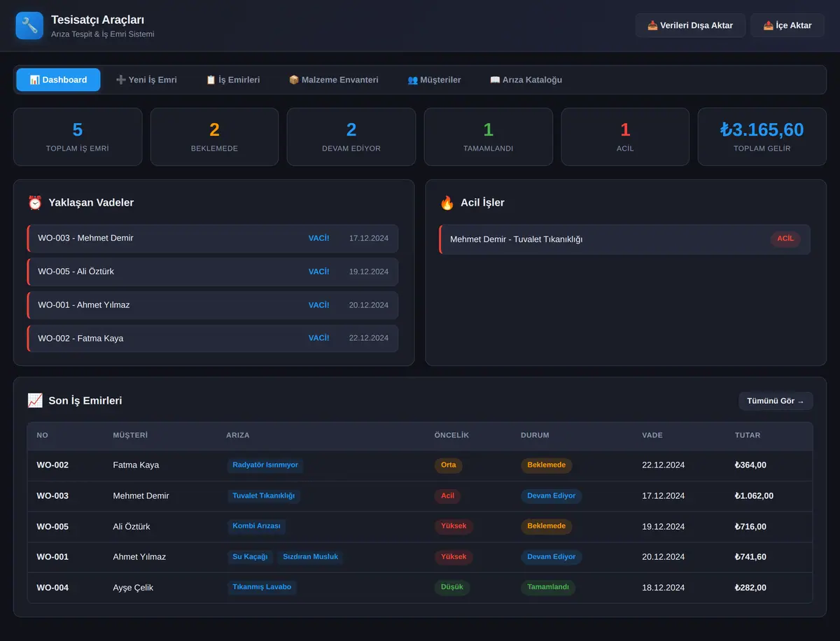Click the Tümünü Gör button

(x=776, y=401)
